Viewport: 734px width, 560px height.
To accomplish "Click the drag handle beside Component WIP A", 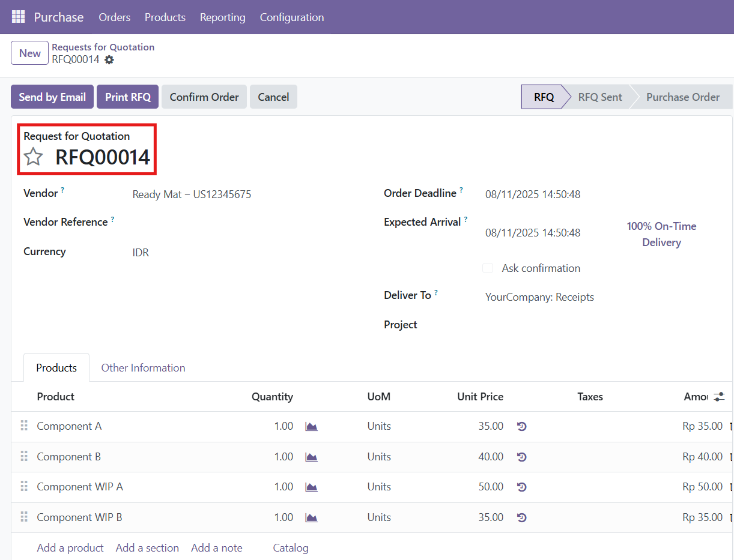I will [23, 487].
